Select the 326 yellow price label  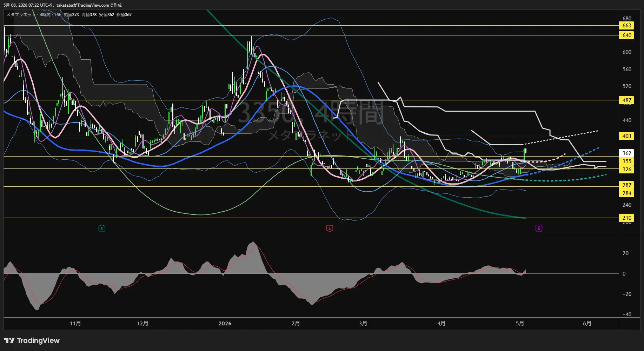click(627, 170)
